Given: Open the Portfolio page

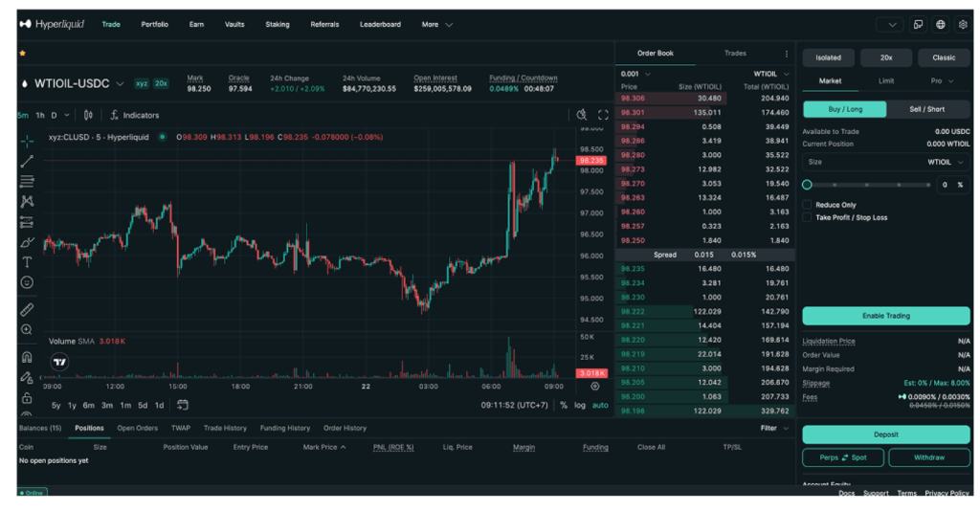Looking at the screenshot, I should click(154, 24).
